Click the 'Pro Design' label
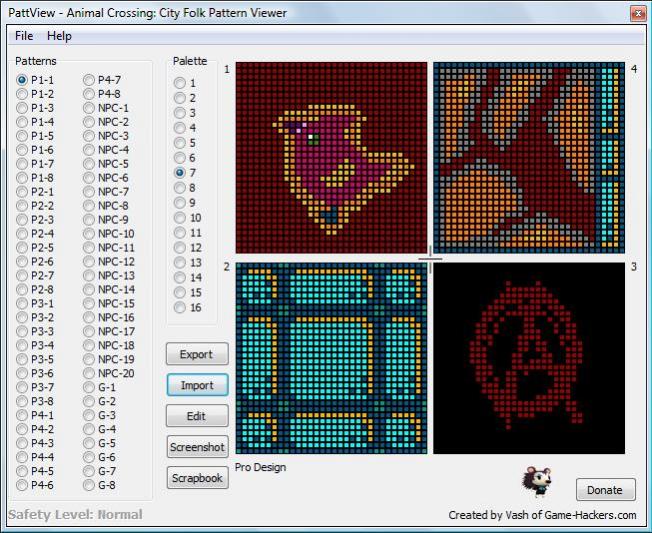This screenshot has height=533, width=652. [260, 467]
